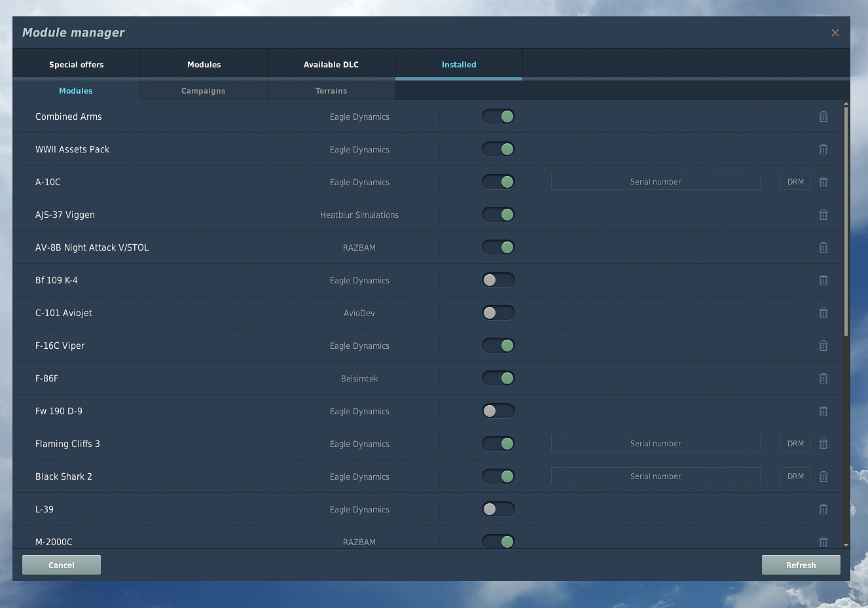Screen dimensions: 868x608
Task: Click the scrollbar up arrow
Action: tap(846, 103)
